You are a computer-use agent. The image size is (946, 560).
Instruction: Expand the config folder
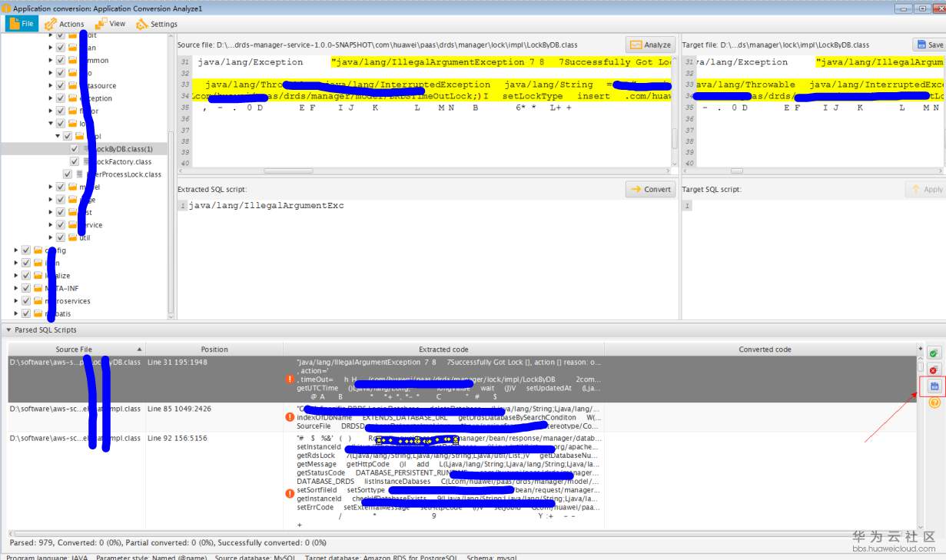(17, 250)
